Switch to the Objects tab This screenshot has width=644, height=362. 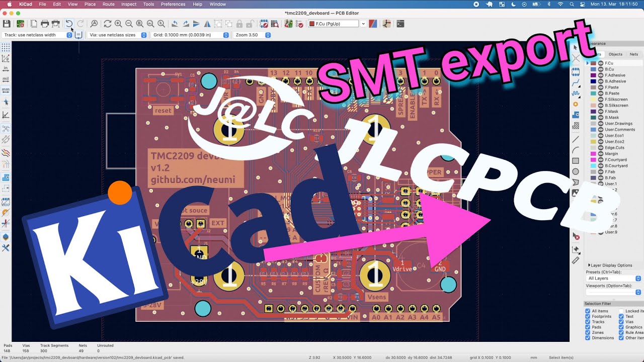(x=615, y=54)
